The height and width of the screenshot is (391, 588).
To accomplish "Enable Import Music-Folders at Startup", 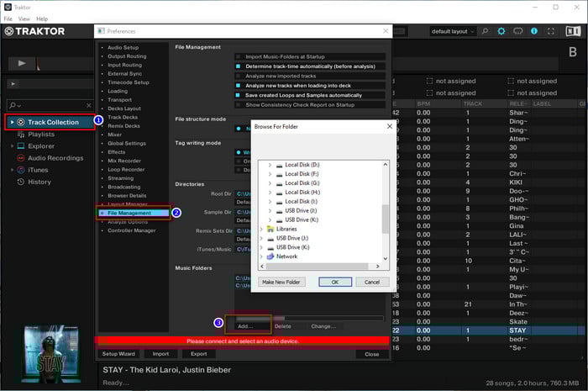I will point(239,56).
